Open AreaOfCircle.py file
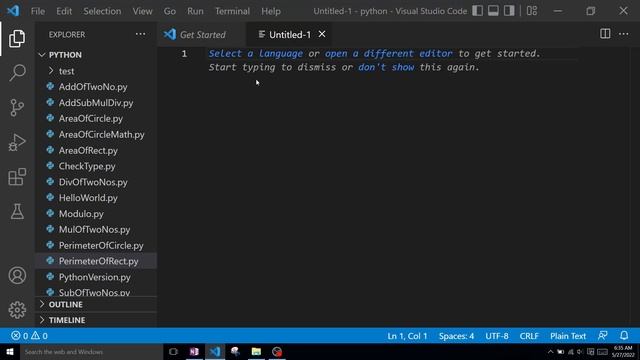This screenshot has width=640, height=360. click(96, 118)
